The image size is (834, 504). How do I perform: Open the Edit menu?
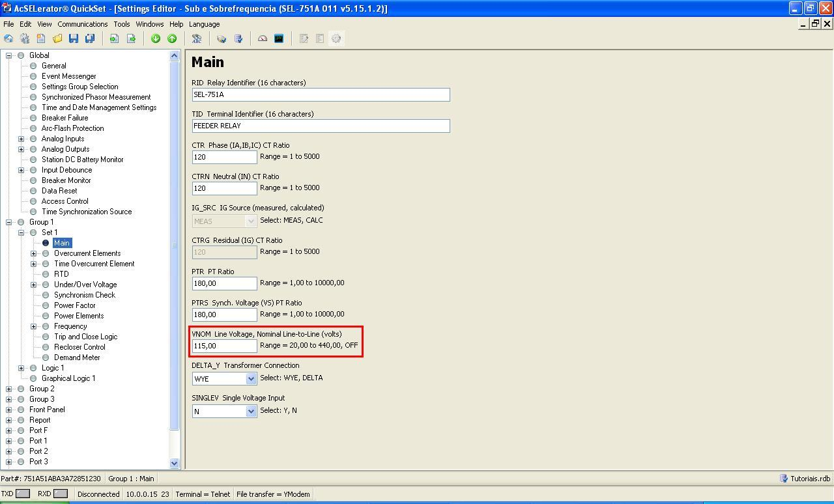[25, 24]
